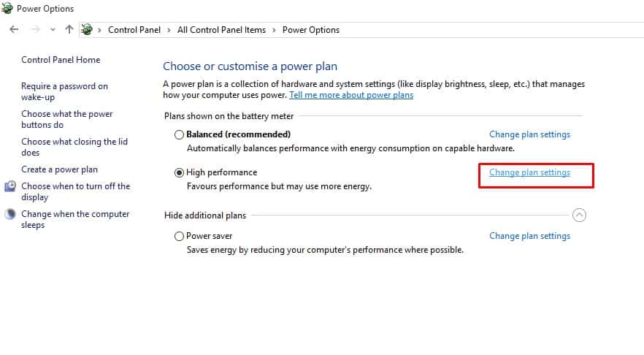Select the Power saver radio button
Image resolution: width=644 pixels, height=355 pixels.
179,236
